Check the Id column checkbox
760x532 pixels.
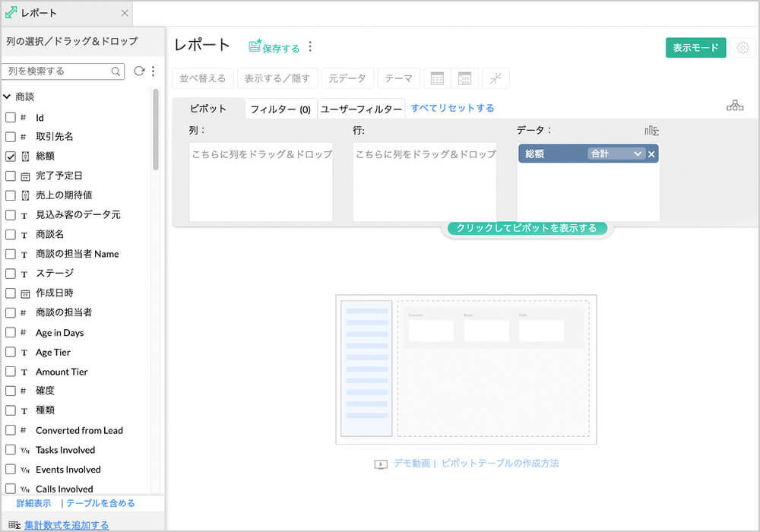10,117
